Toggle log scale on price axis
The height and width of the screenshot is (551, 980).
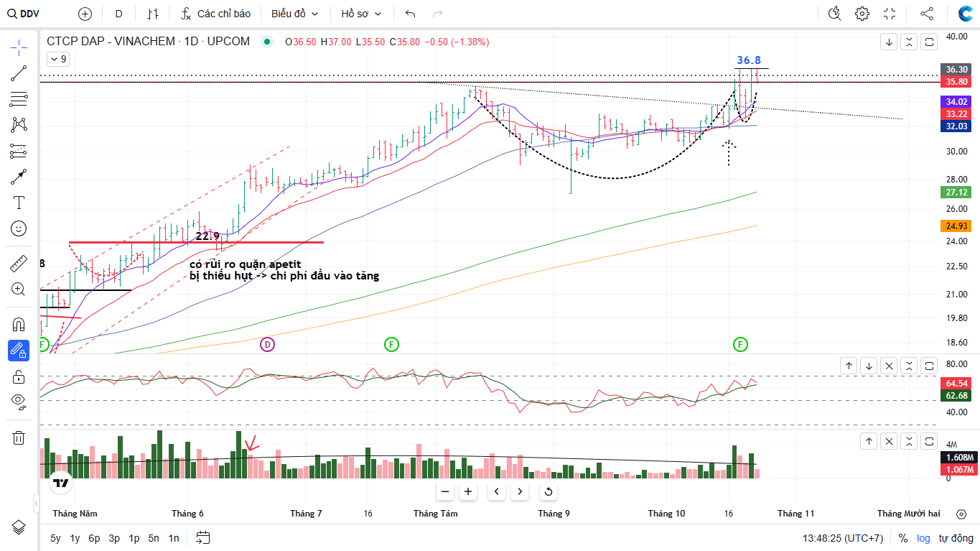point(923,538)
